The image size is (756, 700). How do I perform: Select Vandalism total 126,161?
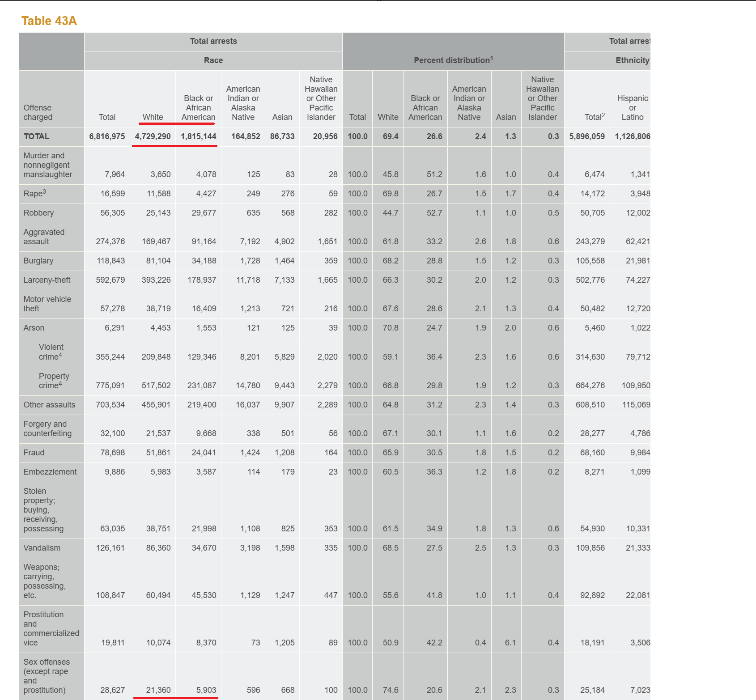pyautogui.click(x=110, y=548)
